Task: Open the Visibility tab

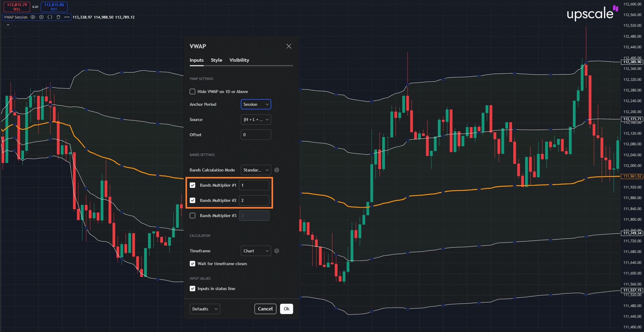Action: click(239, 60)
